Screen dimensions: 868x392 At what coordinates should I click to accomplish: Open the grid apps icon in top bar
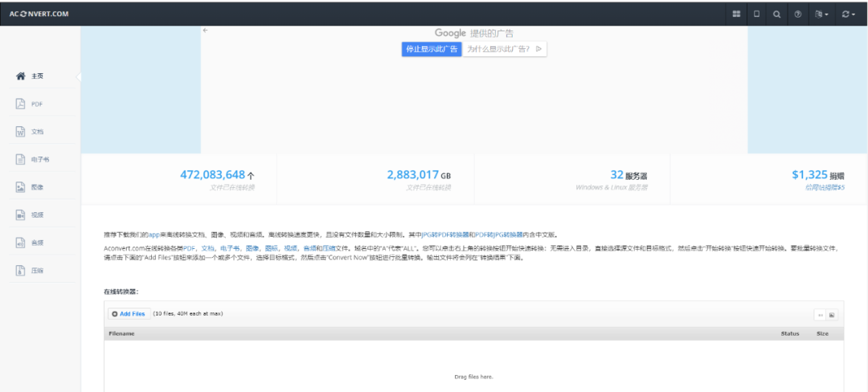click(x=736, y=14)
